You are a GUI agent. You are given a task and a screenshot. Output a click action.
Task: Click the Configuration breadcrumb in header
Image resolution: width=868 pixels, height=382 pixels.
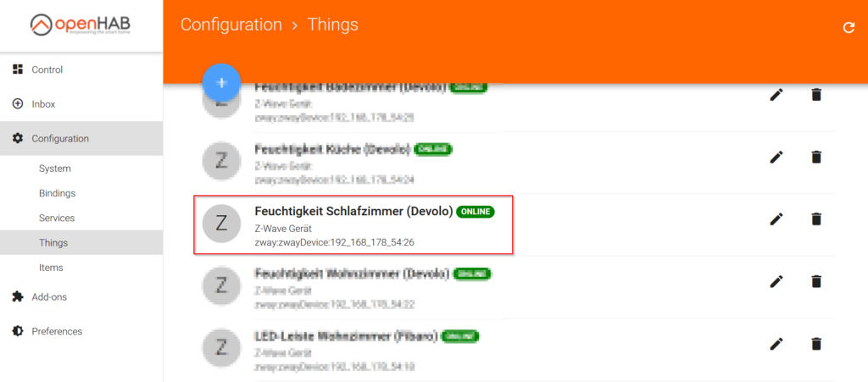(231, 25)
